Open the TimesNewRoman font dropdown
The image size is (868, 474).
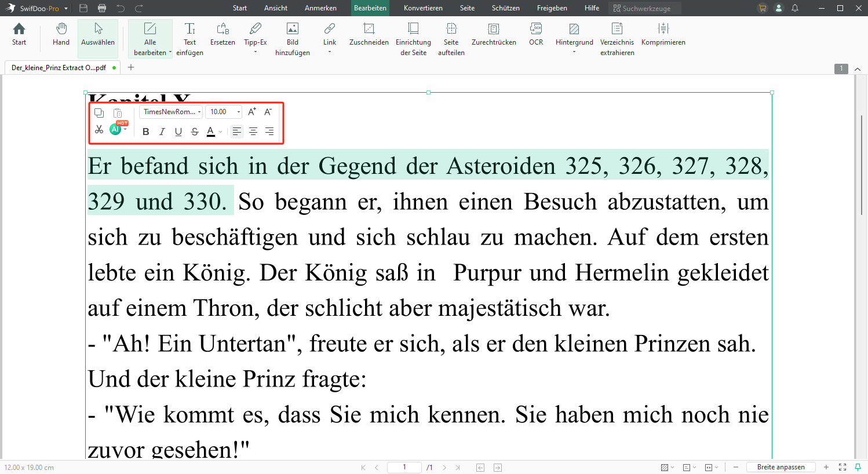(x=171, y=112)
